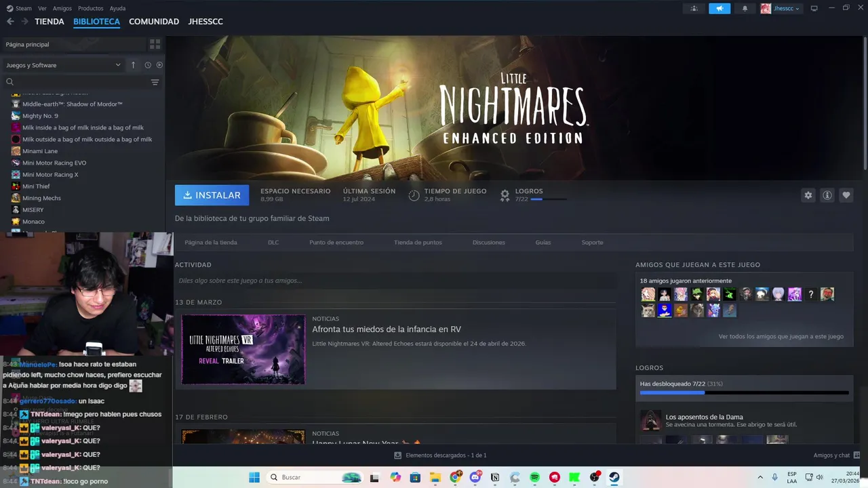Open the Jhesscc account dropdown
868x488 pixels.
point(781,8)
